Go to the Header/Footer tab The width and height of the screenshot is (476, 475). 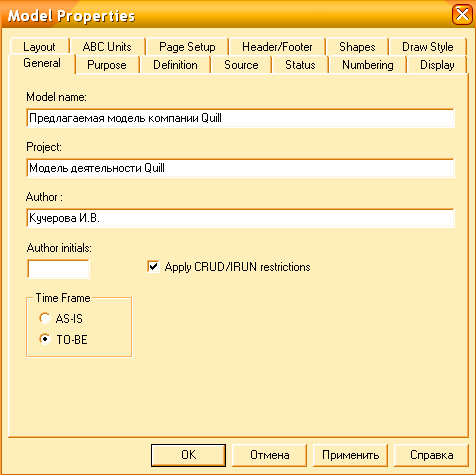coord(277,47)
